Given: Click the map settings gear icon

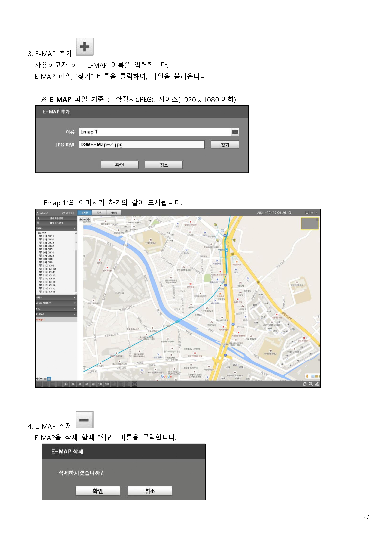Looking at the screenshot, I should (x=88, y=220).
